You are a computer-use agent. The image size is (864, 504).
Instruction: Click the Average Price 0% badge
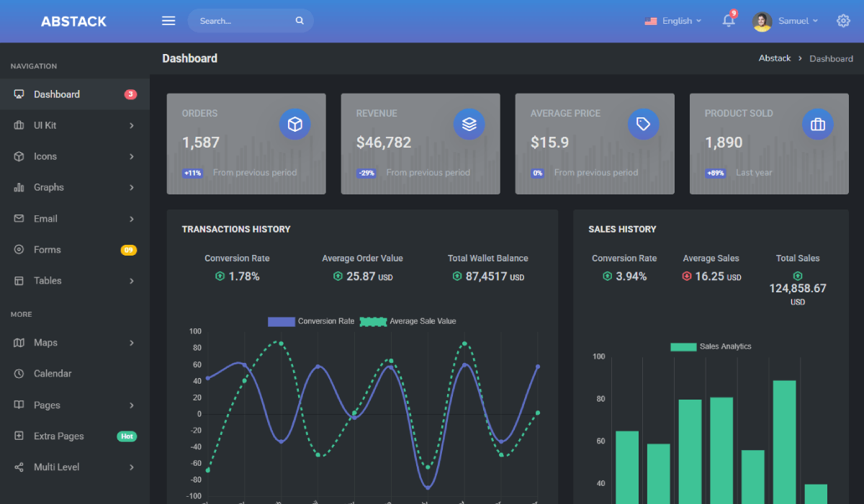click(x=537, y=173)
